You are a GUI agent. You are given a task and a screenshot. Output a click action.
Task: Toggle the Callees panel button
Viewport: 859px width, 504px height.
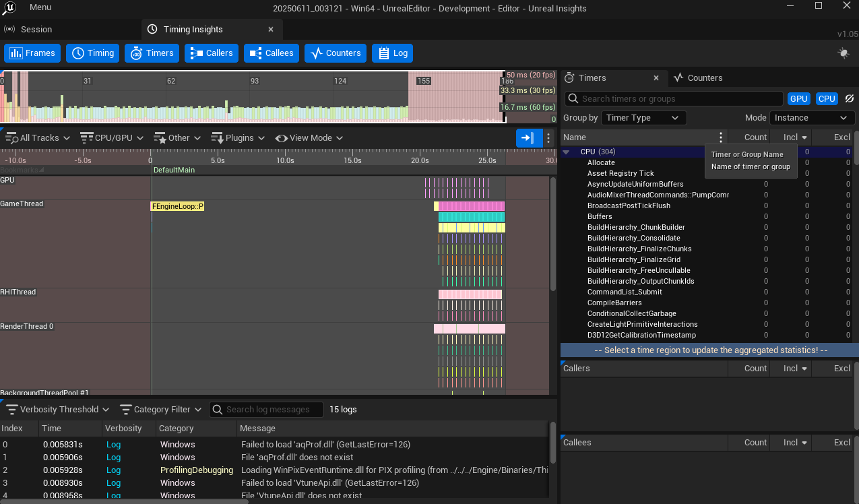tap(272, 53)
